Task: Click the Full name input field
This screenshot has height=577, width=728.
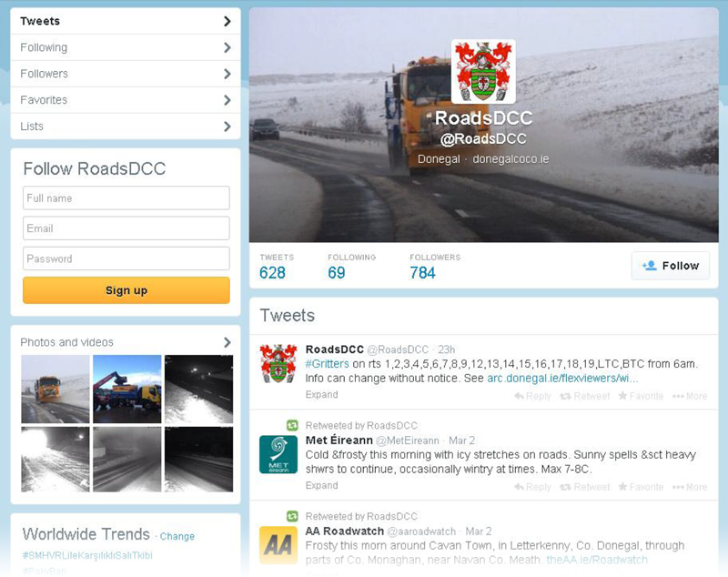Action: tap(126, 198)
